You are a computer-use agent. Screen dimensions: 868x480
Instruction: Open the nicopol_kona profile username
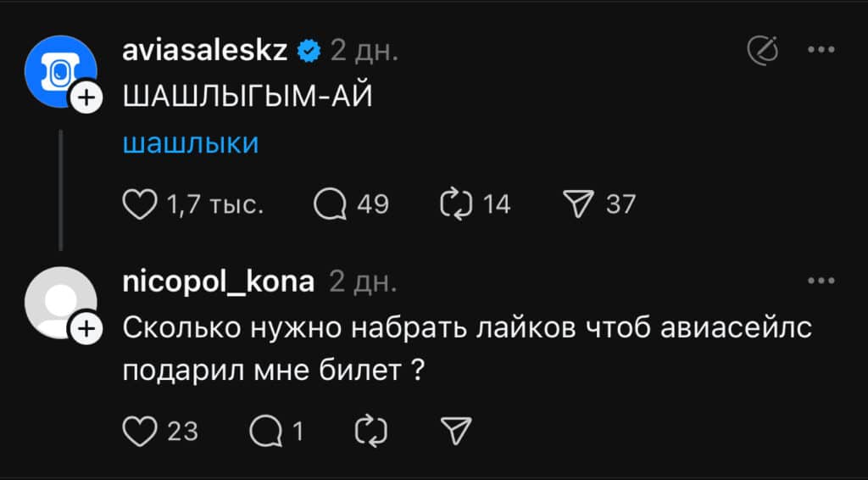tap(219, 282)
